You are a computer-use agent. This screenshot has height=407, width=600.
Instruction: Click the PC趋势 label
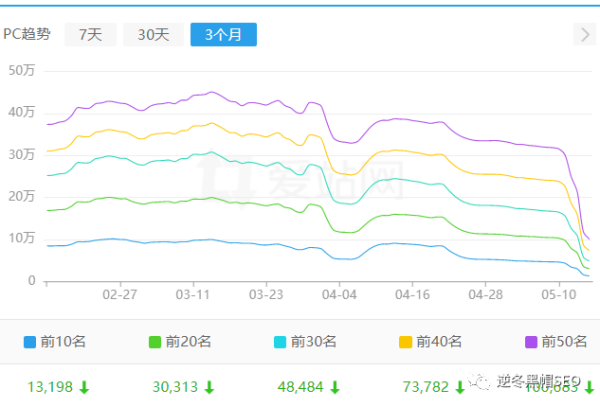click(x=27, y=35)
